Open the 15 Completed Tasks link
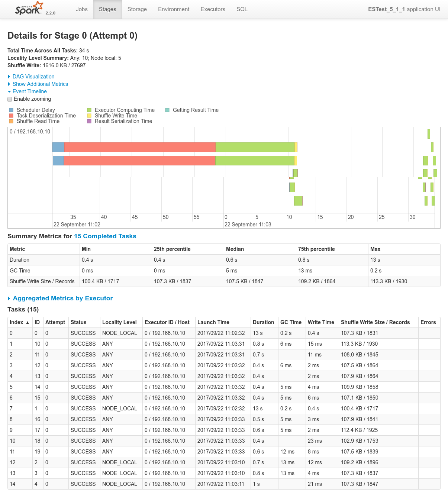This screenshot has height=497, width=448. click(105, 236)
